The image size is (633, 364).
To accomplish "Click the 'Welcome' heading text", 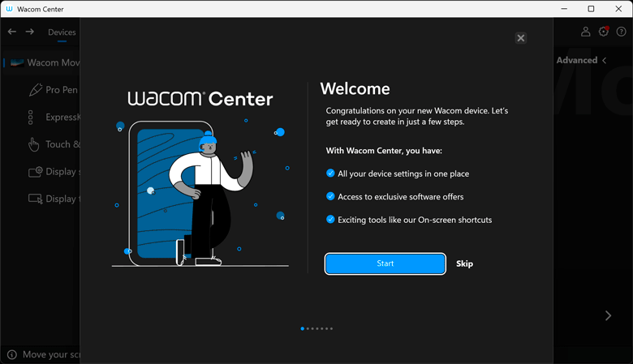I will [355, 88].
